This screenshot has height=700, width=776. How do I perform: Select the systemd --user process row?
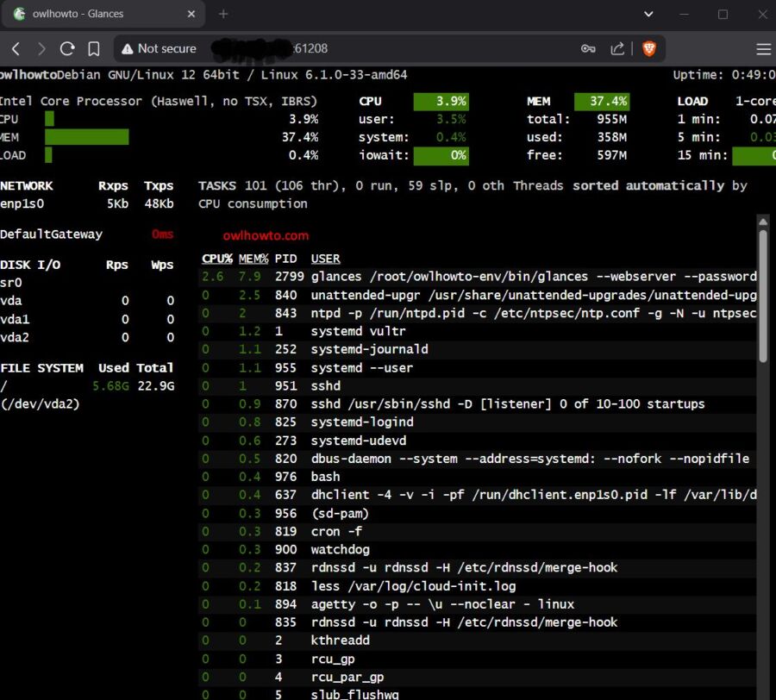tap(477, 367)
